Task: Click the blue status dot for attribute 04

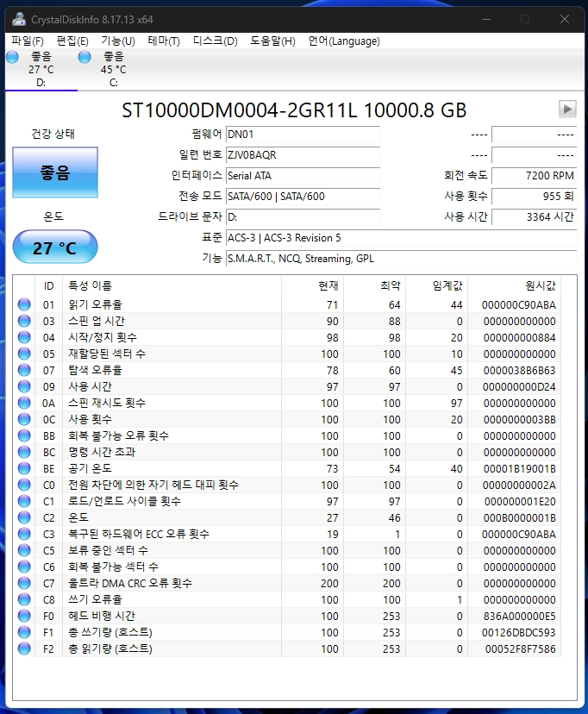Action: pyautogui.click(x=24, y=337)
